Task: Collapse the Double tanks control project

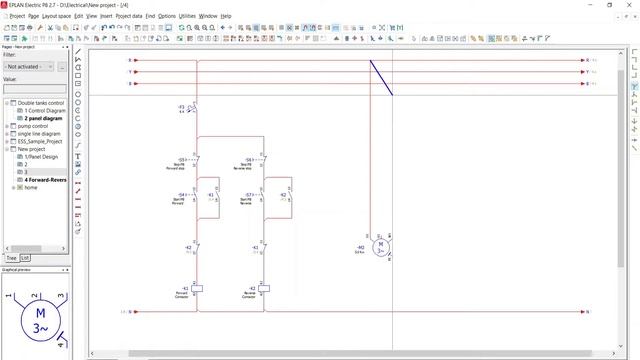Action: click(7, 103)
